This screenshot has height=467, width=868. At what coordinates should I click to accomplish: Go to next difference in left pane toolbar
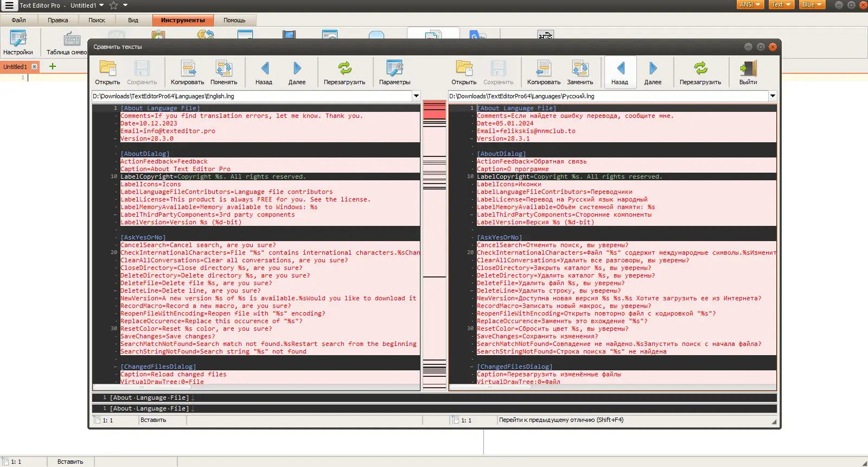297,73
